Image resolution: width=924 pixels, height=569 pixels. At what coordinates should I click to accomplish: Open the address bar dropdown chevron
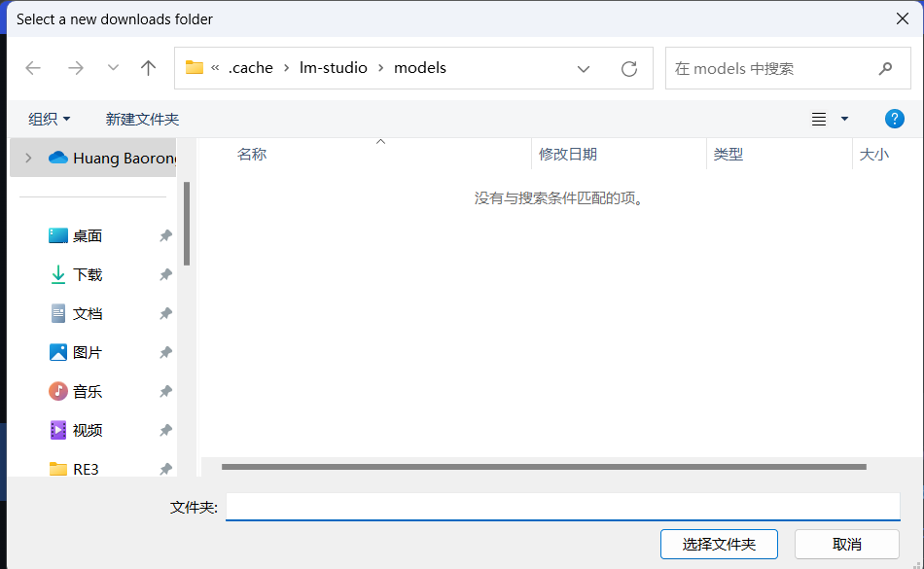point(583,68)
